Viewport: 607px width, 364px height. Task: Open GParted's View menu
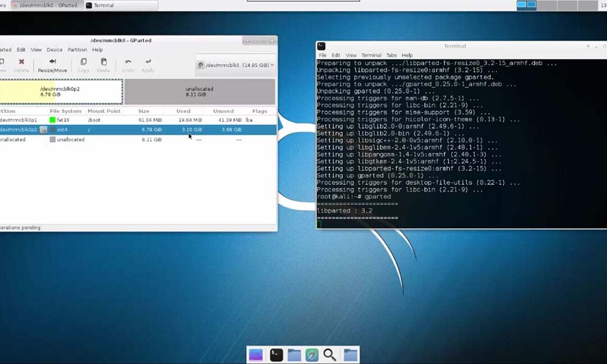point(36,50)
